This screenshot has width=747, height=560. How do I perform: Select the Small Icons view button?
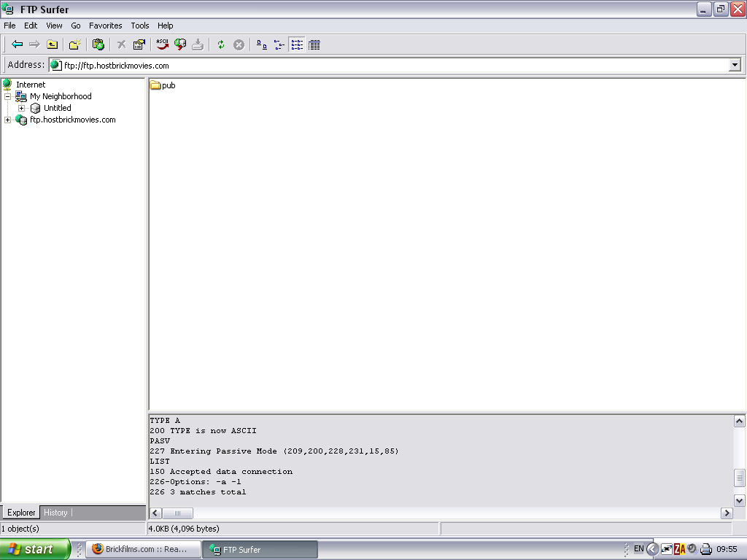pyautogui.click(x=279, y=44)
